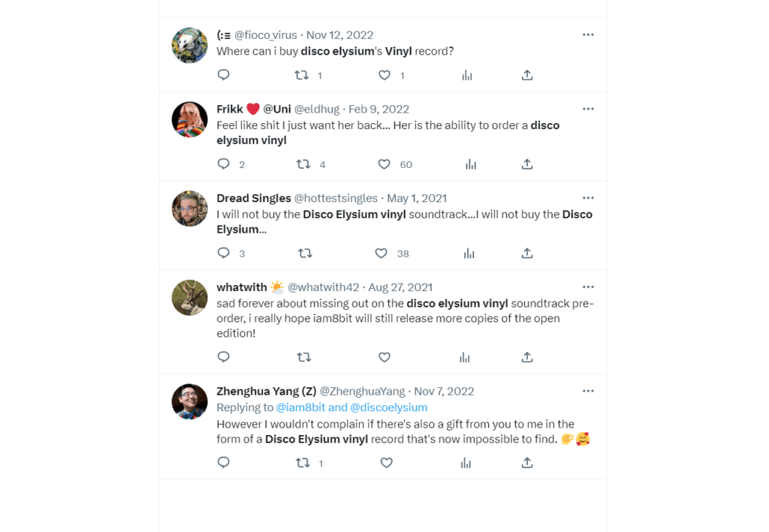Open the @discoelysium mention link
Viewport: 769px width, 532px height.
pyautogui.click(x=389, y=407)
